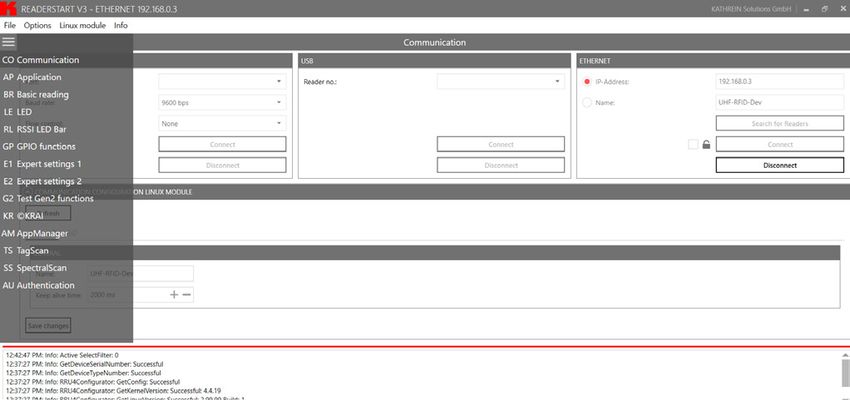Click the unlocked padlock icon
This screenshot has width=850, height=400.
tap(706, 145)
